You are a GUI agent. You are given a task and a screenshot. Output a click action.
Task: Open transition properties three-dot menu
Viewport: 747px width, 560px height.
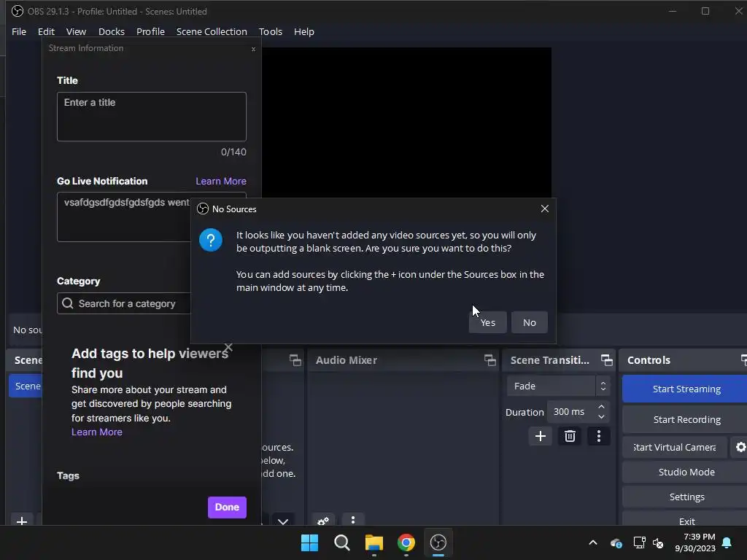[x=599, y=436]
